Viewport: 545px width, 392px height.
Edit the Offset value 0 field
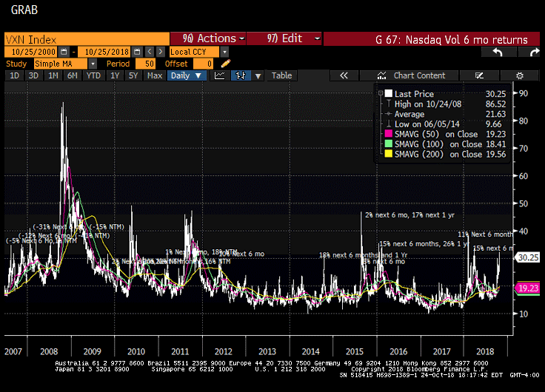[x=204, y=64]
